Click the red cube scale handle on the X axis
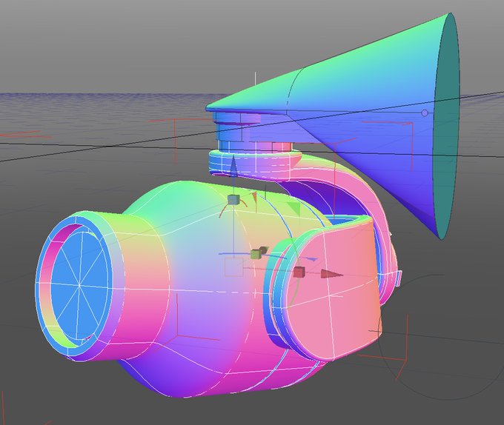 pos(299,272)
